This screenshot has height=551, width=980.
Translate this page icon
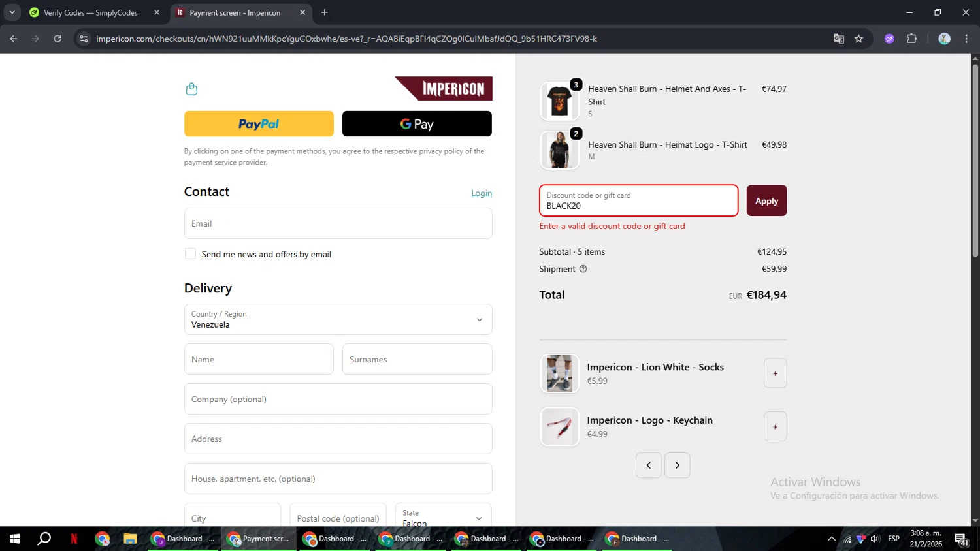click(x=839, y=39)
